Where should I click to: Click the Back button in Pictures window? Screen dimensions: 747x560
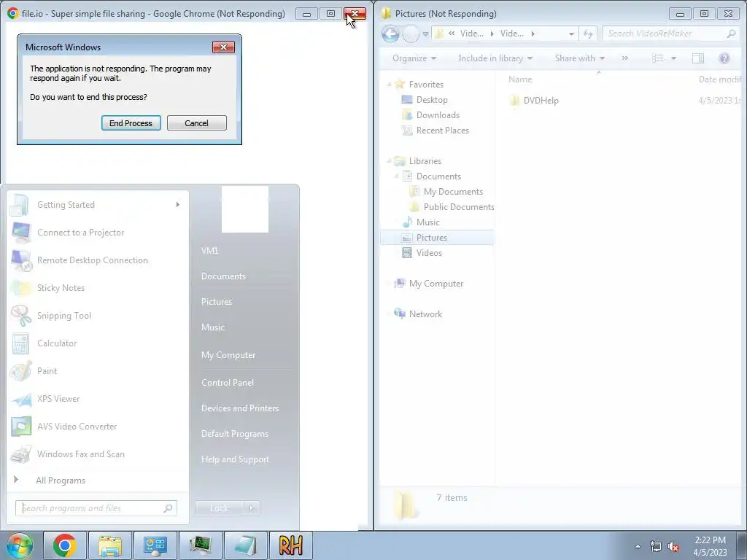[391, 34]
